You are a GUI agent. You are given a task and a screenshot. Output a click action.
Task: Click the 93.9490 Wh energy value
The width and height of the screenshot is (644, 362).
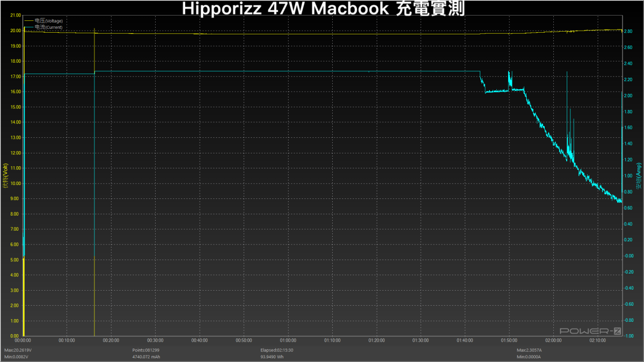[273, 356]
